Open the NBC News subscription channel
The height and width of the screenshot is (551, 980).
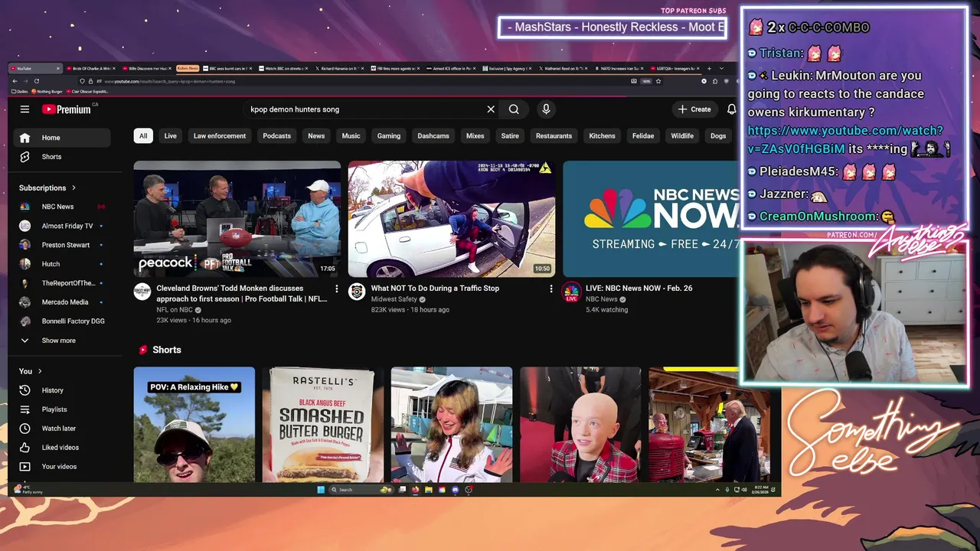[62, 207]
